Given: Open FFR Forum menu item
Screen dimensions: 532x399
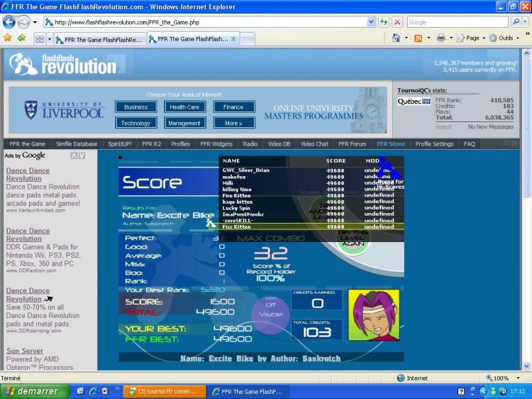Looking at the screenshot, I should click(352, 144).
